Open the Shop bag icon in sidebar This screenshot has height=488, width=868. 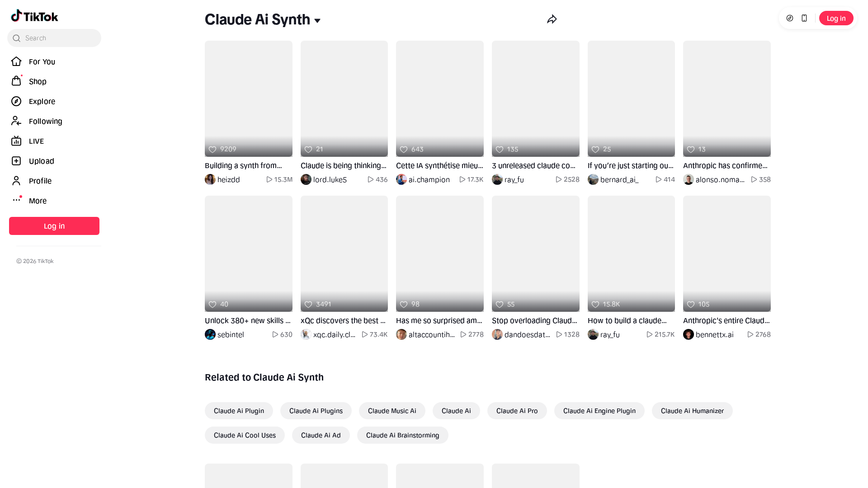(16, 81)
